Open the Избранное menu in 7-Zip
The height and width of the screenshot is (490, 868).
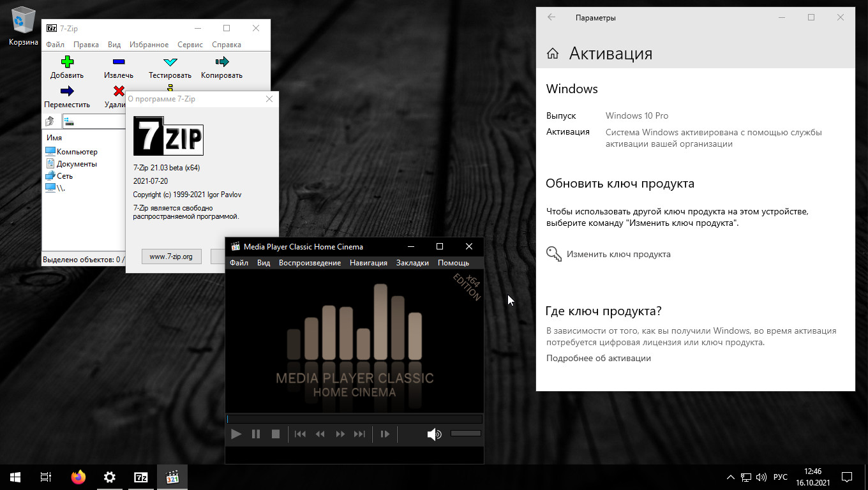pos(149,45)
